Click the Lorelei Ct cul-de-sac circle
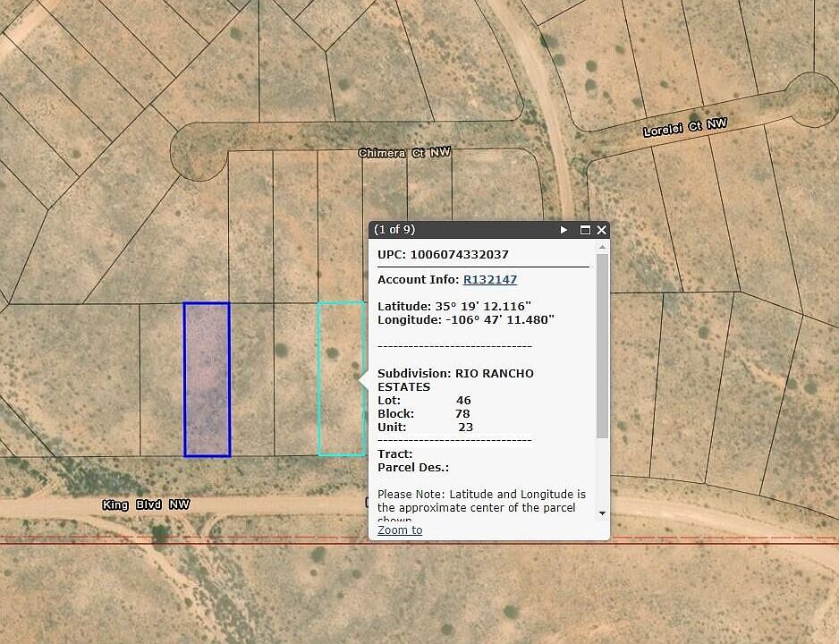This screenshot has width=839, height=644. click(812, 98)
